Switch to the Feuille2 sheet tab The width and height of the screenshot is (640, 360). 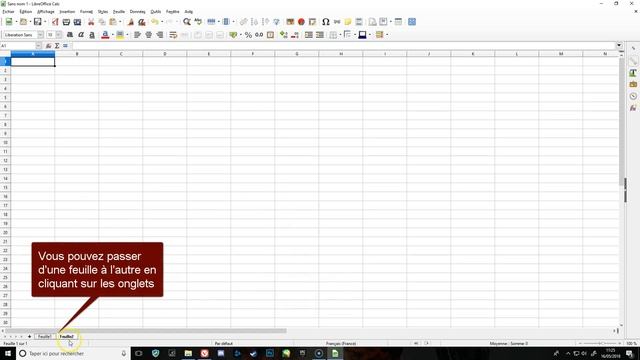point(67,336)
